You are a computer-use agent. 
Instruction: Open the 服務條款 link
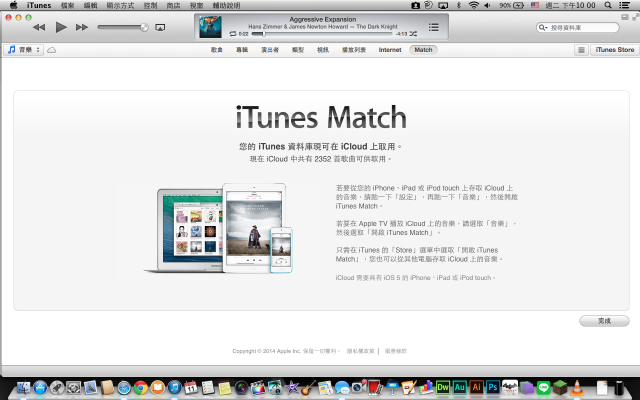pos(396,351)
